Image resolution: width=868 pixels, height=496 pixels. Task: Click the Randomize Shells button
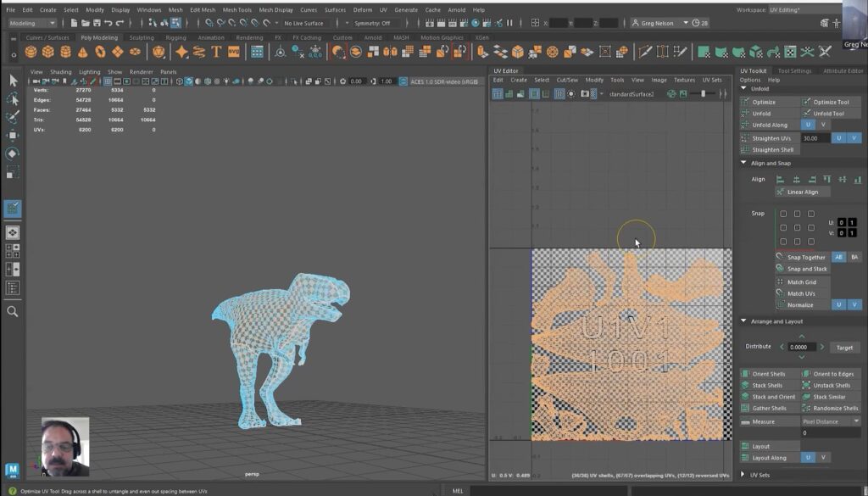832,409
